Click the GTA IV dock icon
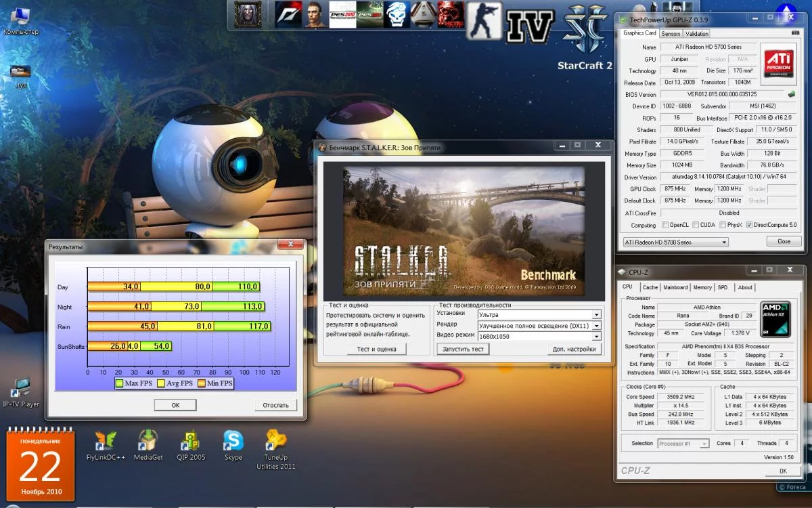Image resolution: width=812 pixels, height=508 pixels. coord(530,26)
